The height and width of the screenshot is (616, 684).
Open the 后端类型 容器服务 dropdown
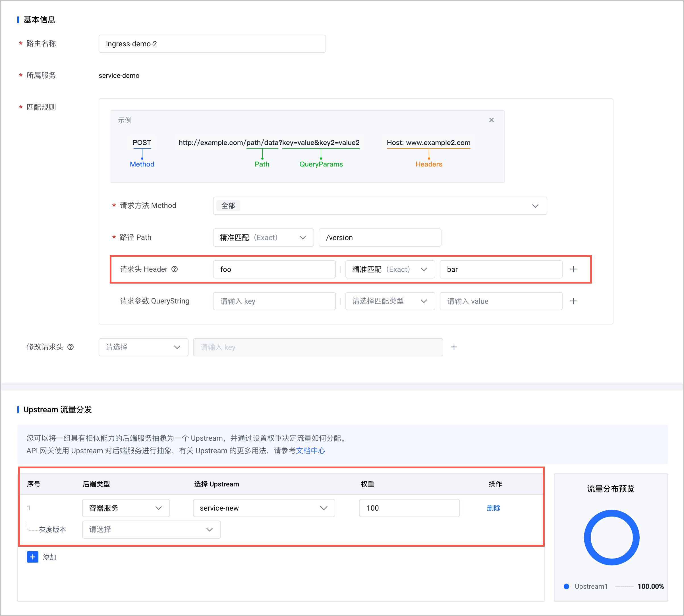click(x=126, y=508)
